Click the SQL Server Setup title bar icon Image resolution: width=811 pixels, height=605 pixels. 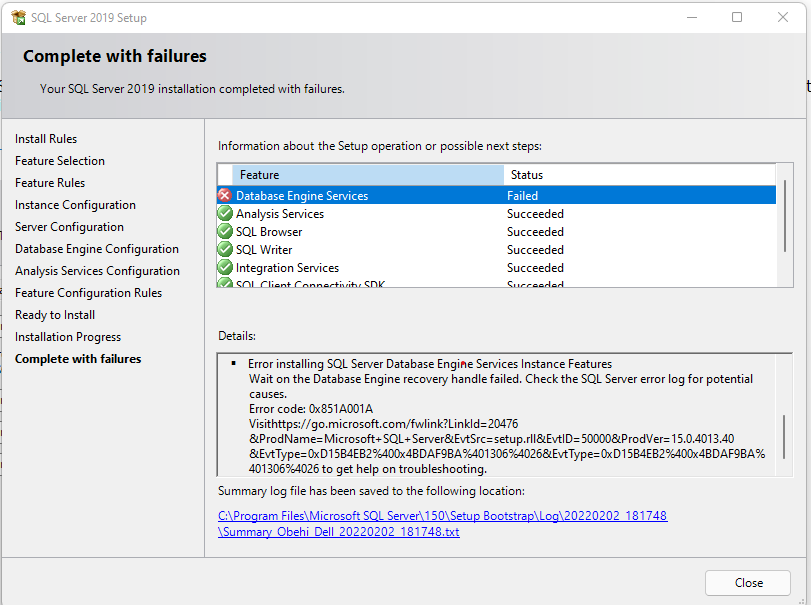[19, 18]
